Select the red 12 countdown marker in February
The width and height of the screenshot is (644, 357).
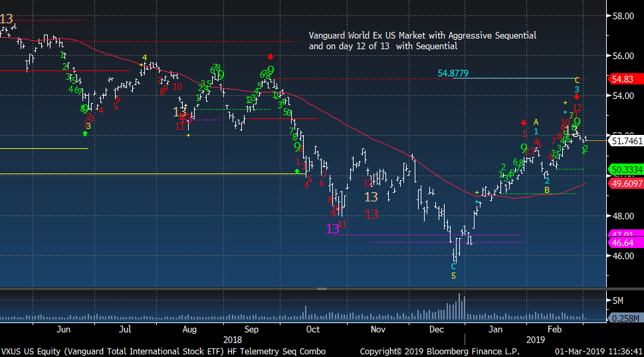(577, 108)
